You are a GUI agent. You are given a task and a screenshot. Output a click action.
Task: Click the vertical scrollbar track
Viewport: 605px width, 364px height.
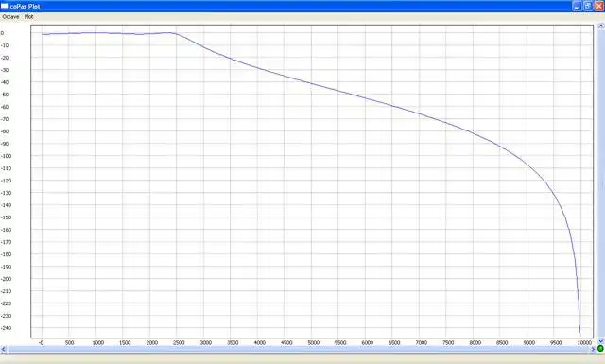(x=601, y=184)
